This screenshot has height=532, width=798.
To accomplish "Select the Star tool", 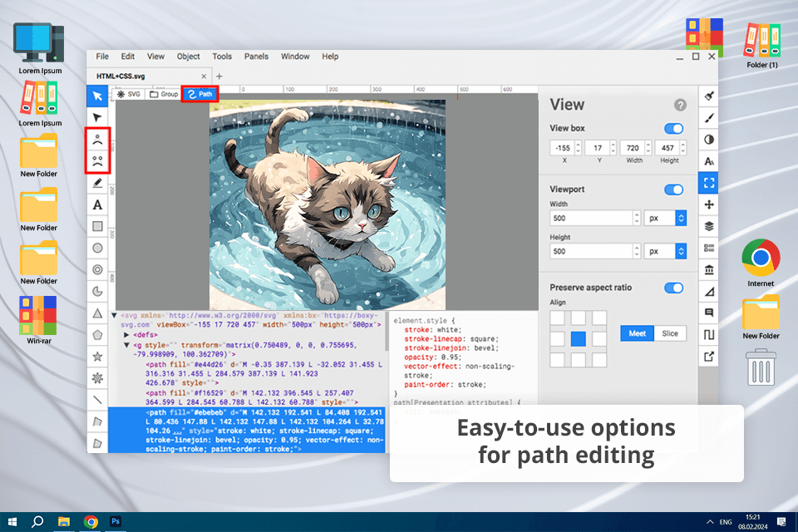I will click(97, 357).
